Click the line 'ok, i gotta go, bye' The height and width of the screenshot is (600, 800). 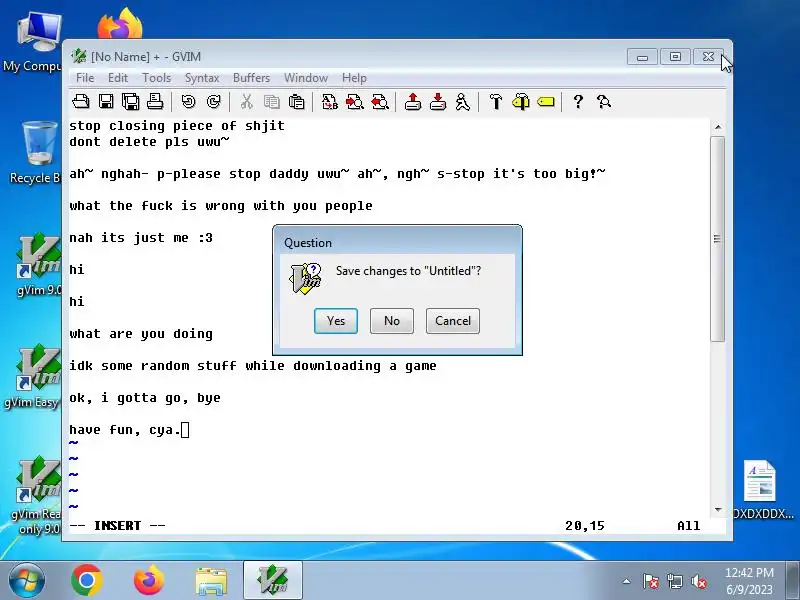pos(145,398)
